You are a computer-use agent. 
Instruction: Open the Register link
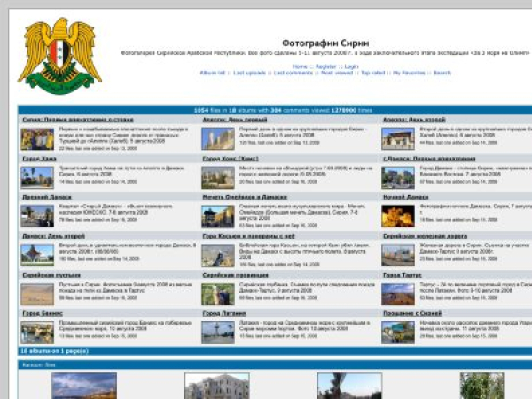click(325, 66)
